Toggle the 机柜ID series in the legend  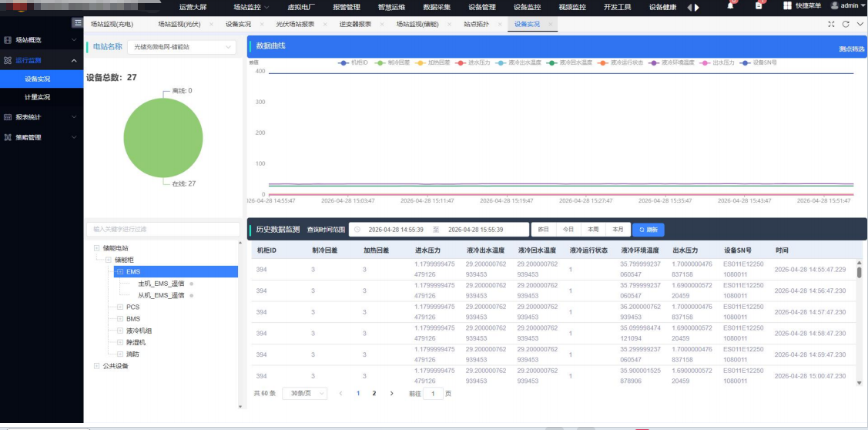pos(354,62)
